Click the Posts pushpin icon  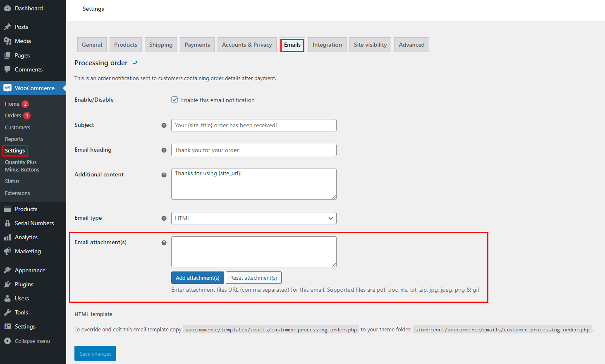(x=7, y=27)
